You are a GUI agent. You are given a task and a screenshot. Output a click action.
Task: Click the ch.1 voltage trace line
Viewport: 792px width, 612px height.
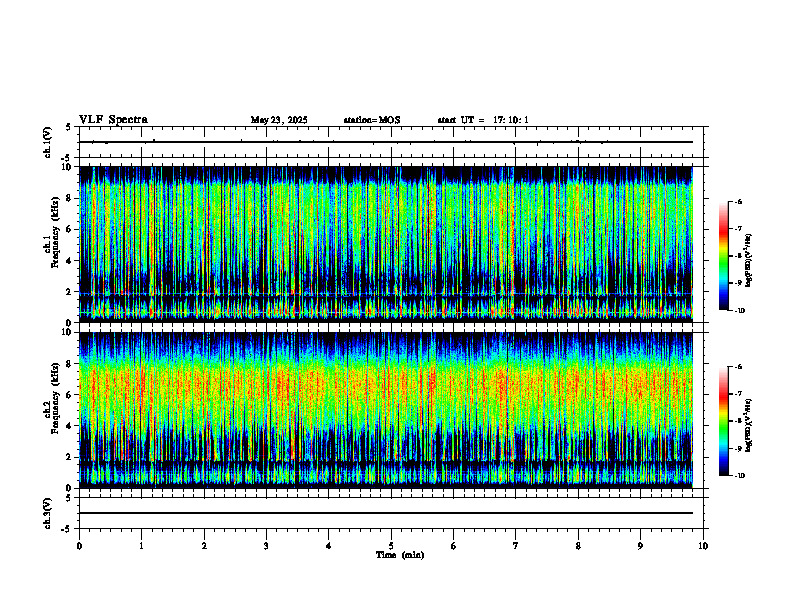click(386, 142)
